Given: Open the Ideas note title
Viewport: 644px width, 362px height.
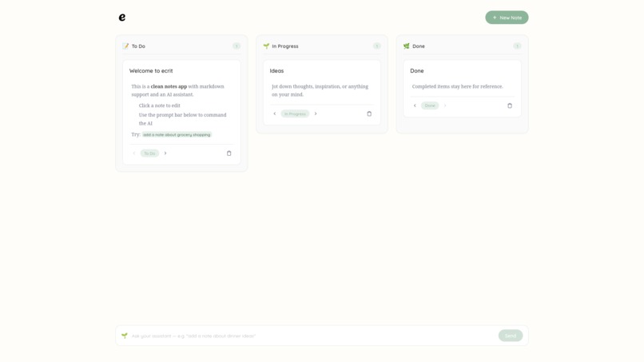Looking at the screenshot, I should point(276,70).
